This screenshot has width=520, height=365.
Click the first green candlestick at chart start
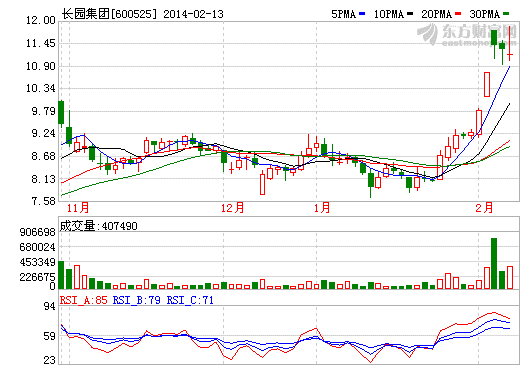(61, 113)
